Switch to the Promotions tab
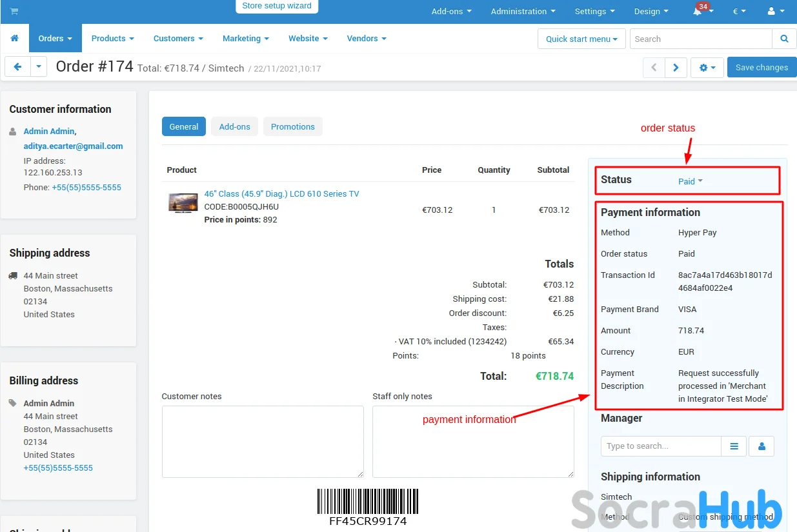The width and height of the screenshot is (797, 532). (292, 127)
